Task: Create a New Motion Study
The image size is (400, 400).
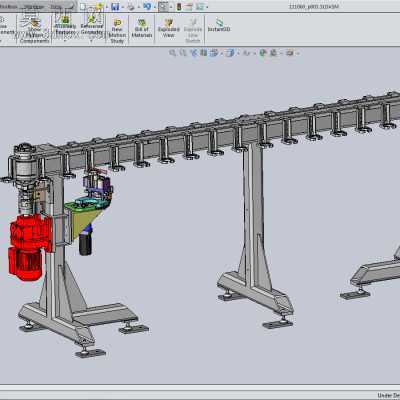Action: pos(117,31)
